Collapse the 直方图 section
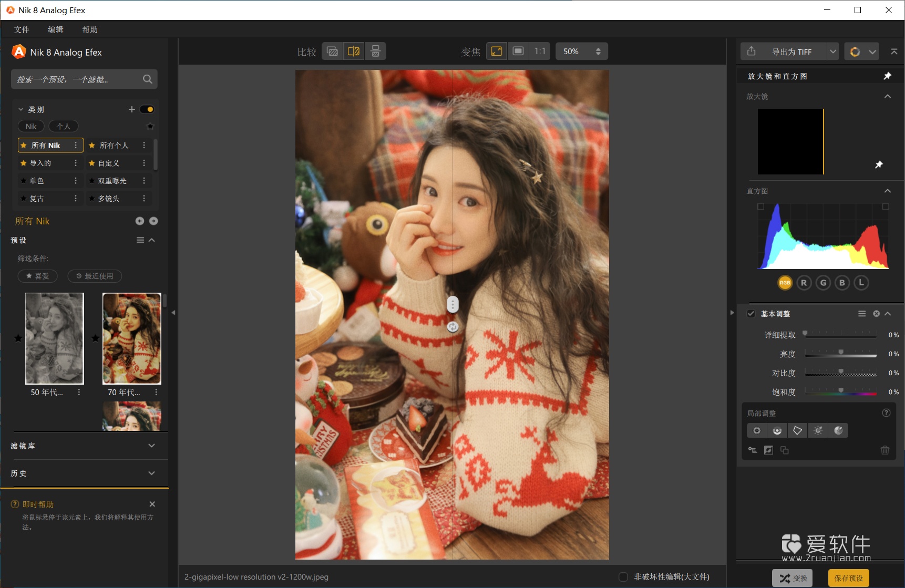 click(888, 191)
